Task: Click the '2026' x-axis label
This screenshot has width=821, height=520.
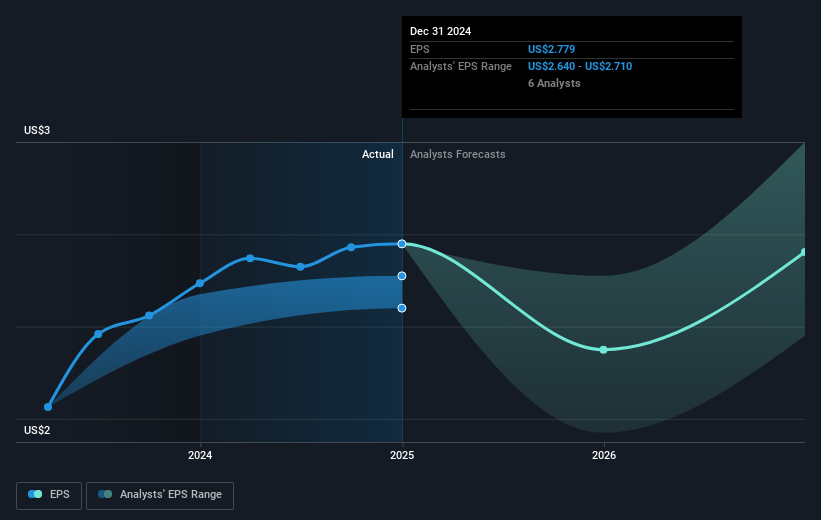Action: (604, 456)
